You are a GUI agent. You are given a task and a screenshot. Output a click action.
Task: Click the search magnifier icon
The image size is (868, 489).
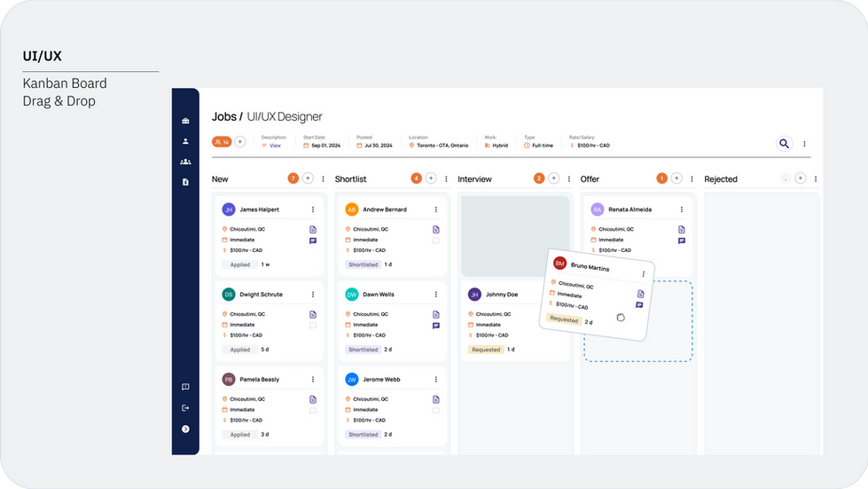coord(785,144)
